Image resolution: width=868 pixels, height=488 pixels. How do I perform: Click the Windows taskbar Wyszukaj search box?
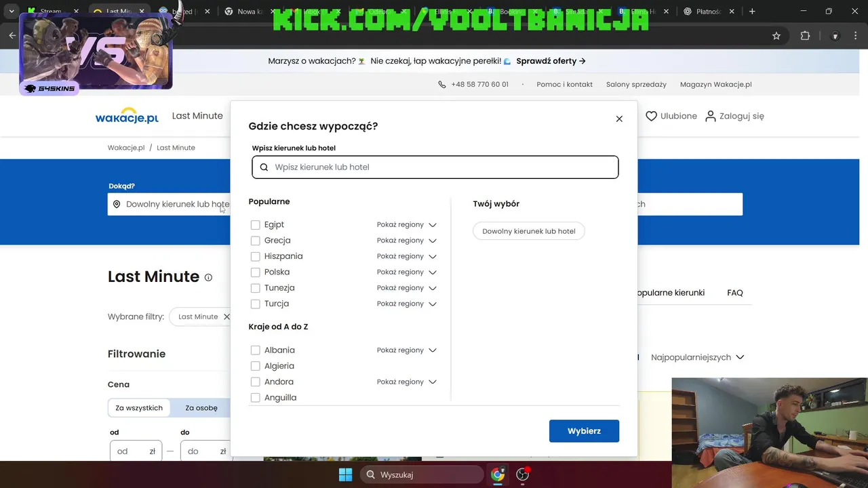tap(421, 474)
